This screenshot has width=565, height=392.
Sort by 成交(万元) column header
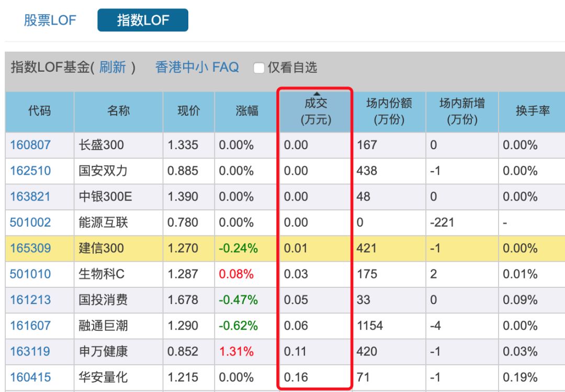point(315,111)
